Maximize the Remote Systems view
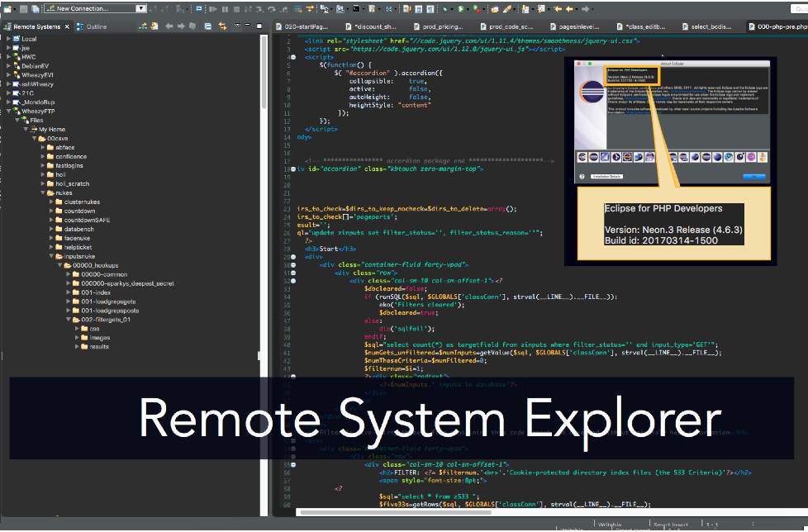808x532 pixels. 259,26
